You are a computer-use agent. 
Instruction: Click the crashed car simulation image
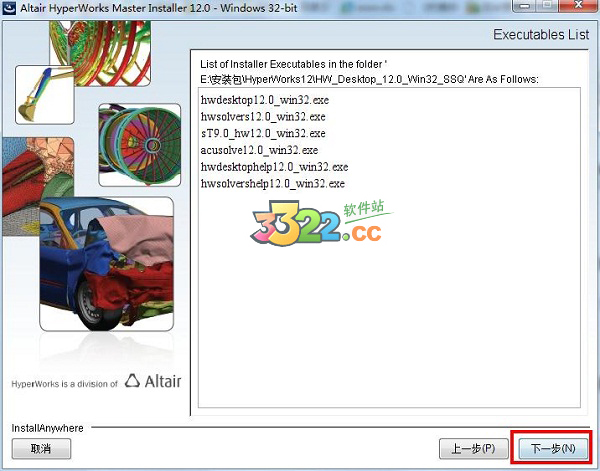pyautogui.click(x=106, y=264)
